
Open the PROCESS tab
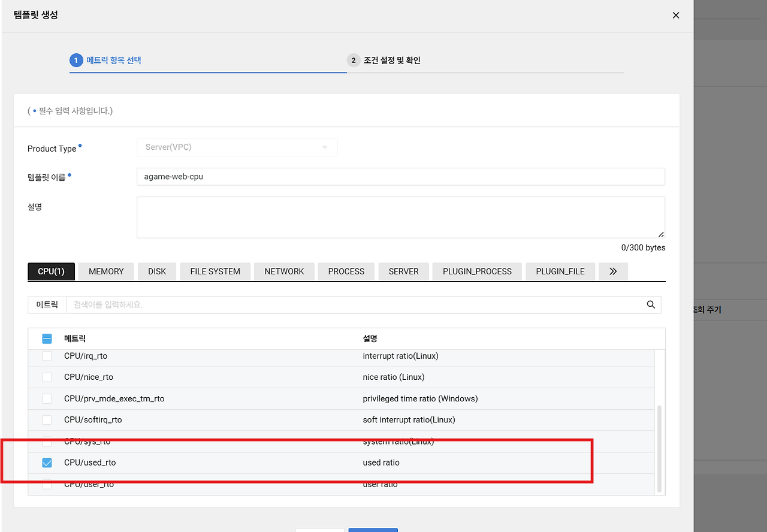(346, 271)
